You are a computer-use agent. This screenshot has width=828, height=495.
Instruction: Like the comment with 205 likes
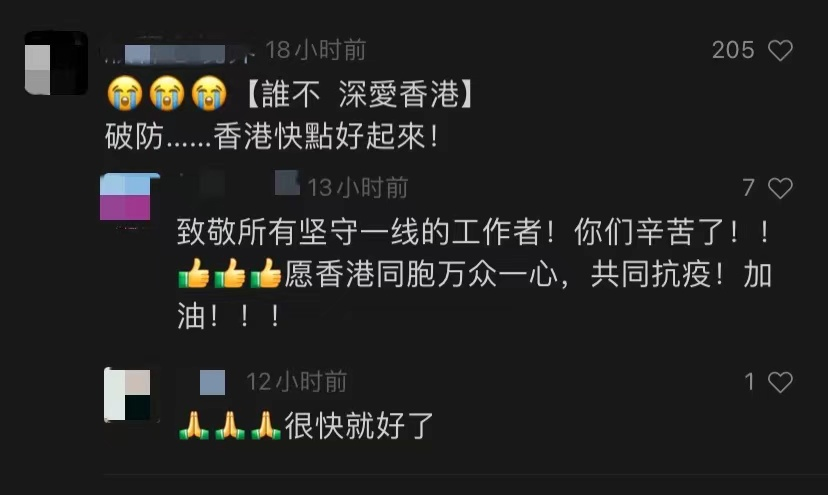point(780,51)
